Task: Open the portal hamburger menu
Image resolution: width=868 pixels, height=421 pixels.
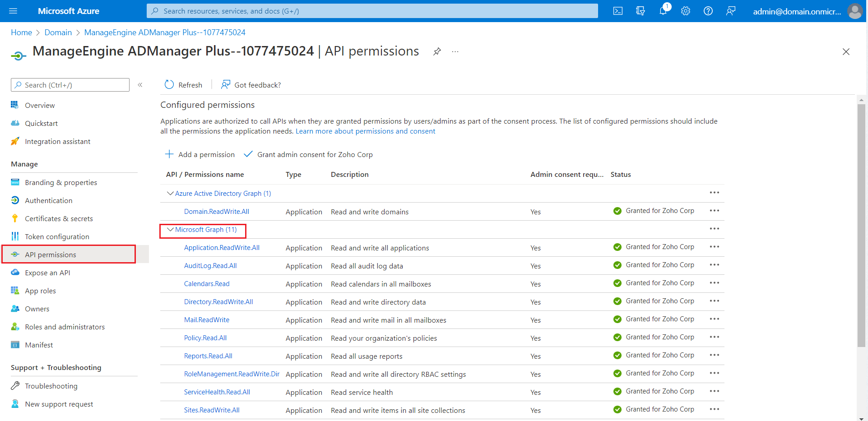Action: coord(13,11)
